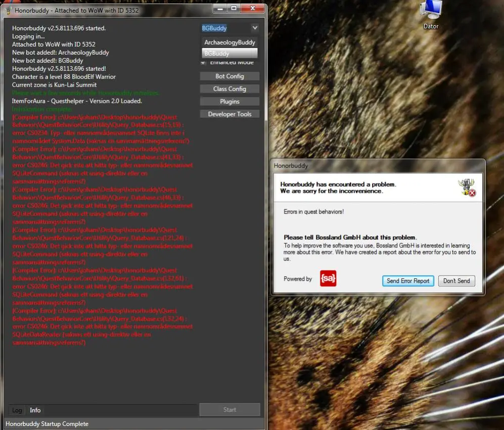Viewport: 504px width, 430px height.
Task: Open the Plugins window
Action: (230, 101)
